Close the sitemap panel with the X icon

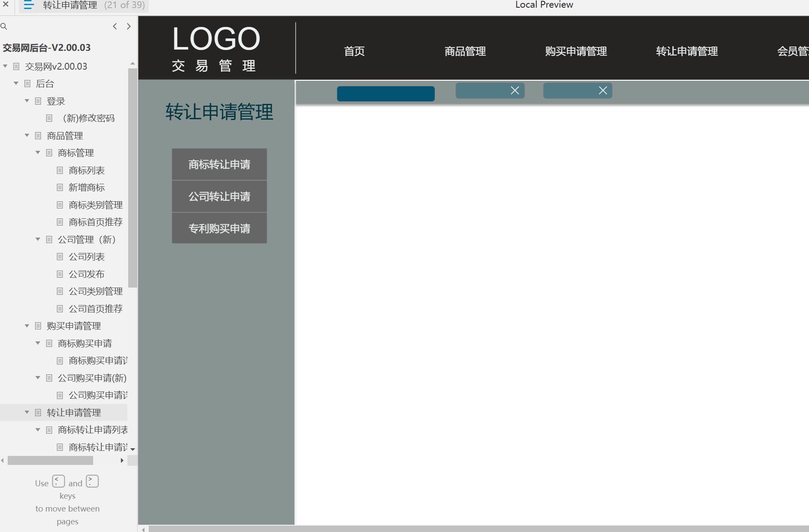pyautogui.click(x=6, y=4)
